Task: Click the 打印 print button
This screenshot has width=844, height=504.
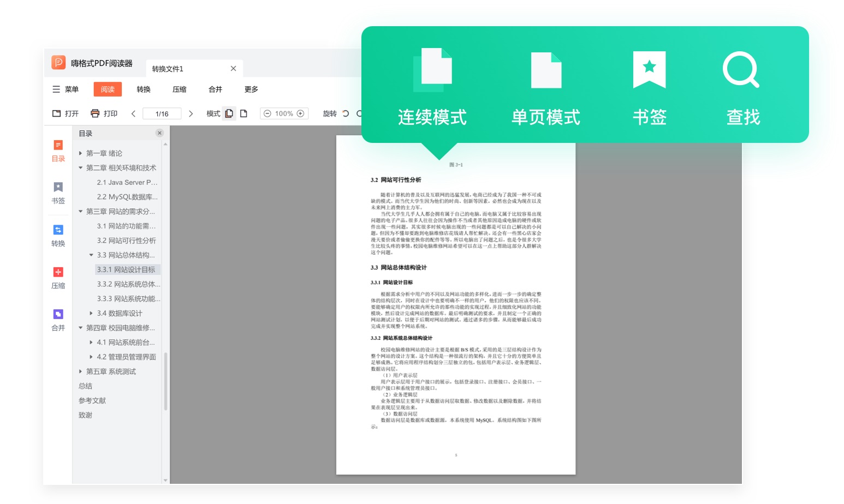Action: tap(103, 113)
